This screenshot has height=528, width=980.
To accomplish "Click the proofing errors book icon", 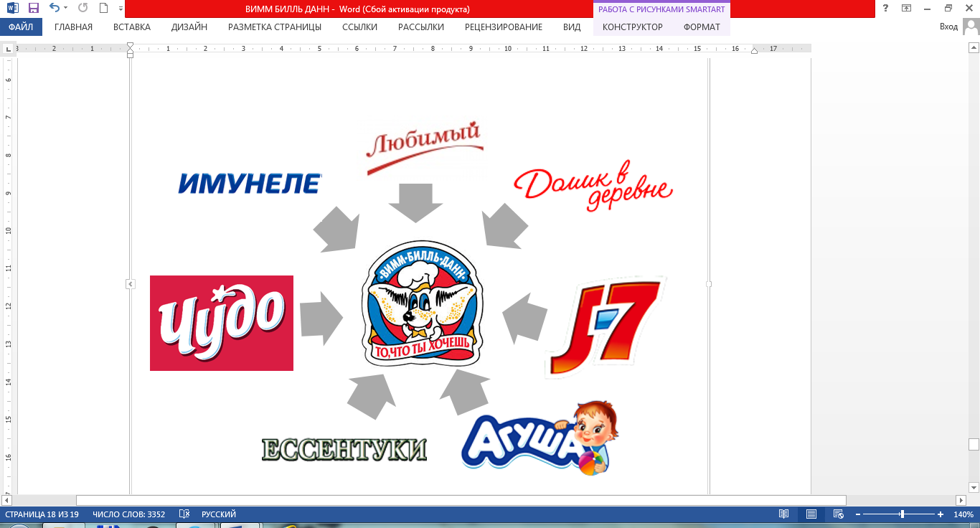I will click(184, 514).
